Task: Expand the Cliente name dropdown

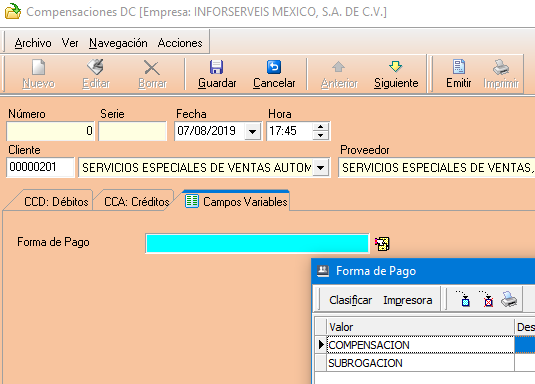Action: pyautogui.click(x=320, y=168)
